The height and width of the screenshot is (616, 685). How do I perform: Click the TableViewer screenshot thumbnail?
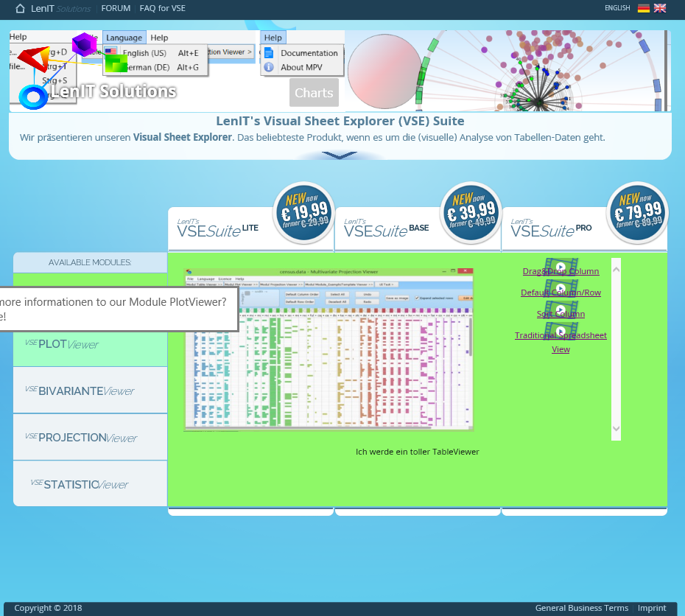point(329,349)
